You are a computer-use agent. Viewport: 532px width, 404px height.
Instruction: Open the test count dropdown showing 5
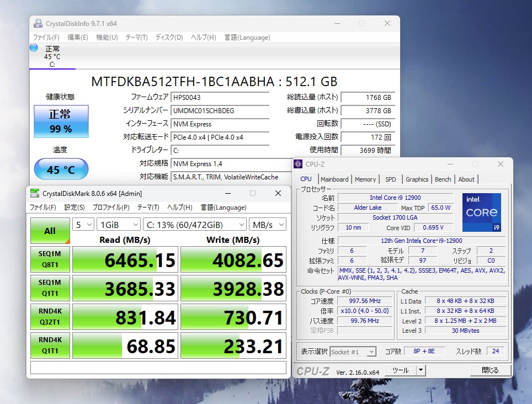(x=83, y=225)
